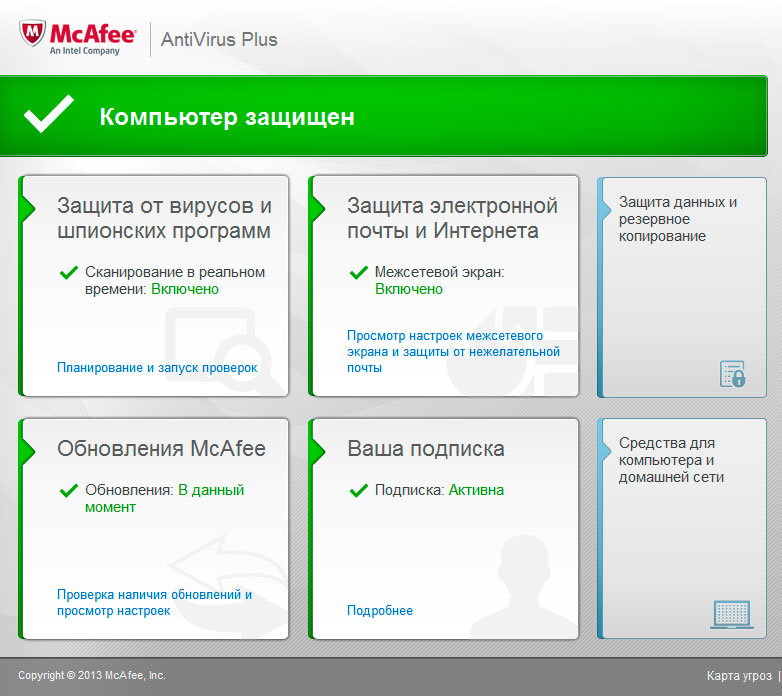Open the Обновления McAfee heading
Image resolution: width=782 pixels, height=696 pixels.
pyautogui.click(x=161, y=448)
